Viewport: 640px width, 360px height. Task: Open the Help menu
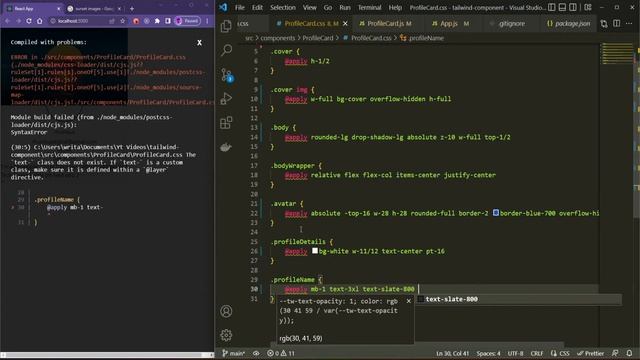pos(395,7)
